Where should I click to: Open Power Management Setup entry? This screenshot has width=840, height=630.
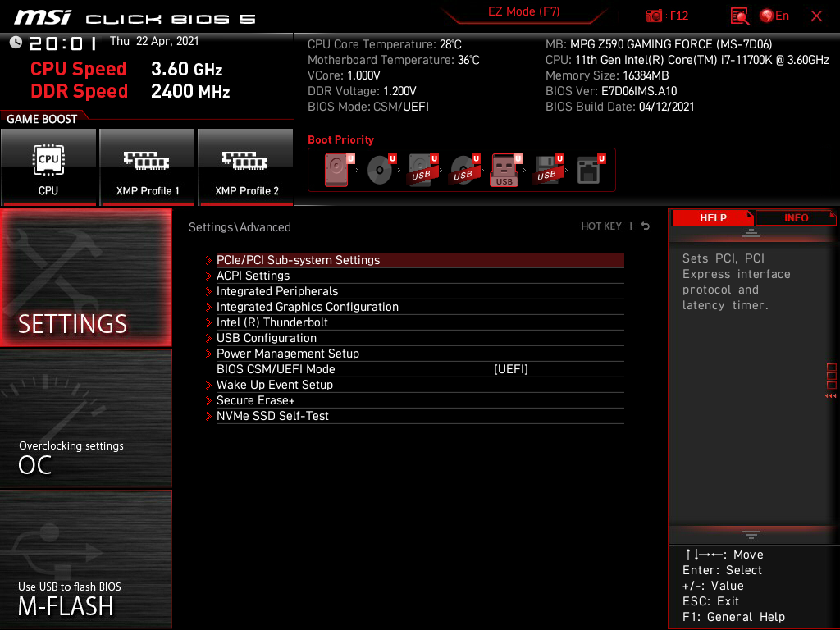point(420,354)
